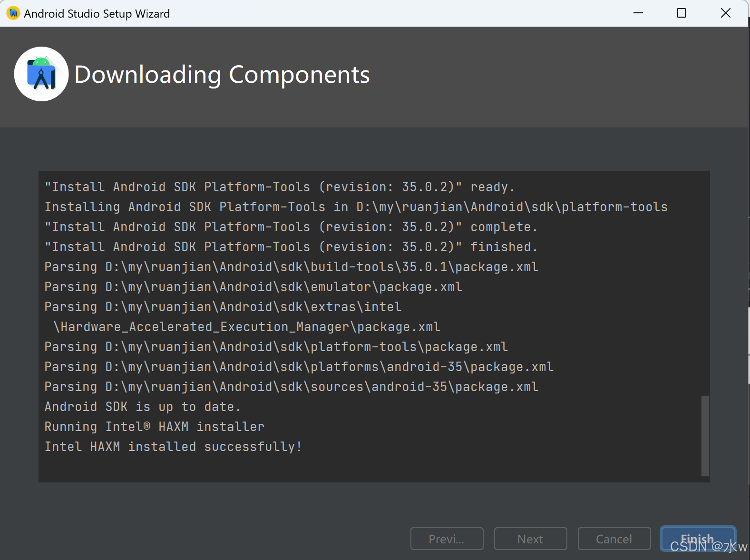Click the platform-tools\package.xml parsing line
The height and width of the screenshot is (560, 750).
coord(276,346)
